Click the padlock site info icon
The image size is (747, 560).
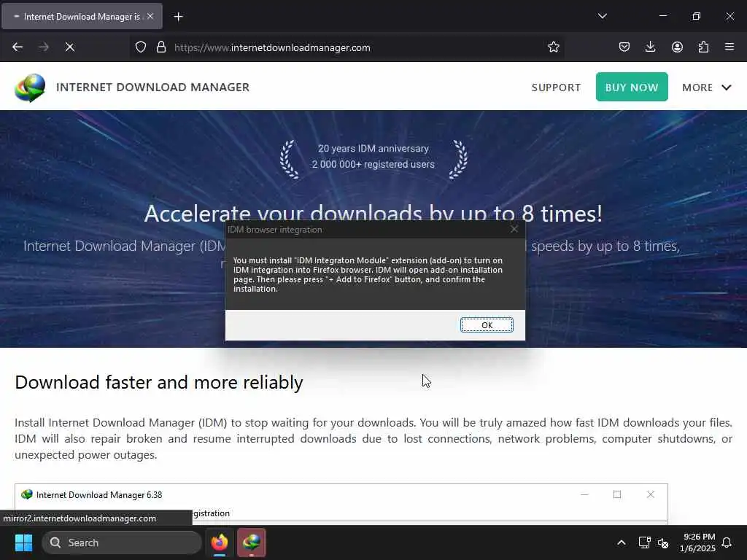point(161,47)
